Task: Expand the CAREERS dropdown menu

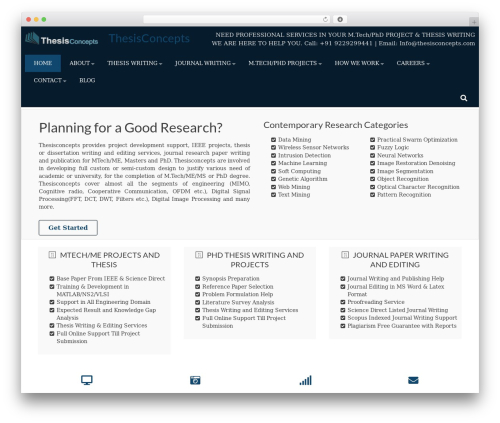Action: coord(413,63)
